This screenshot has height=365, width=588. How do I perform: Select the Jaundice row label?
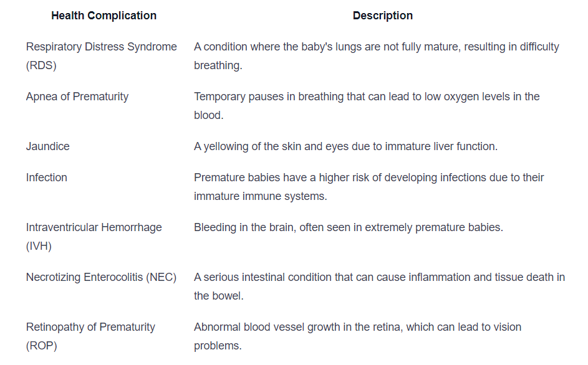(47, 146)
